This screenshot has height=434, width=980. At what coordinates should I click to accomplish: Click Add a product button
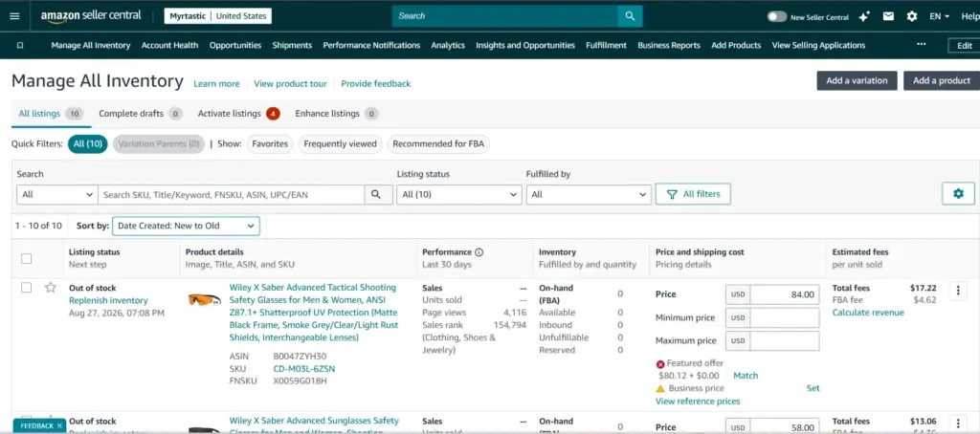point(942,80)
